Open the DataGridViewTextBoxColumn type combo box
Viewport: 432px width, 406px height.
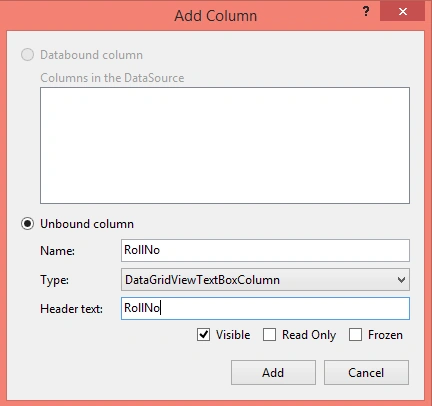265,280
